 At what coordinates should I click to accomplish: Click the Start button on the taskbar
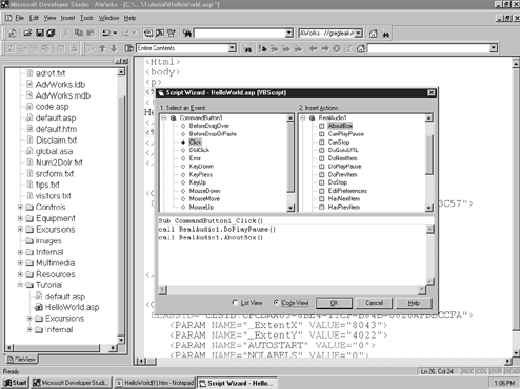coord(15,383)
